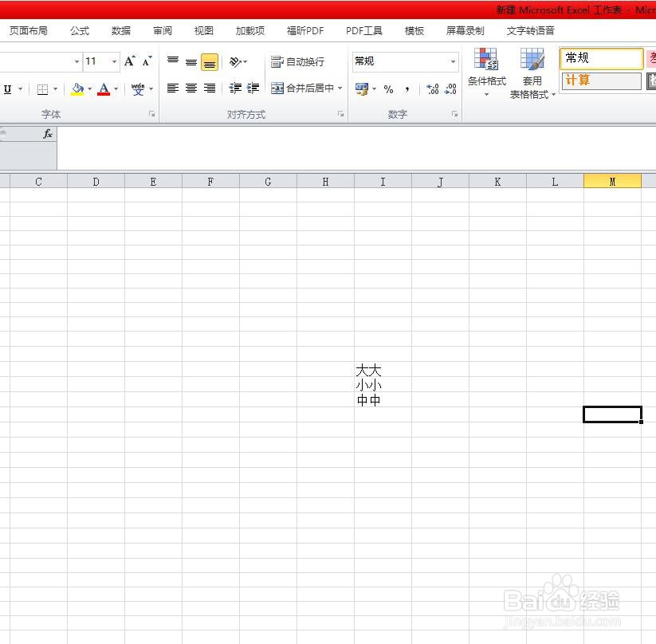Apply top vertical alignment
Image resolution: width=656 pixels, height=644 pixels.
pyautogui.click(x=173, y=61)
